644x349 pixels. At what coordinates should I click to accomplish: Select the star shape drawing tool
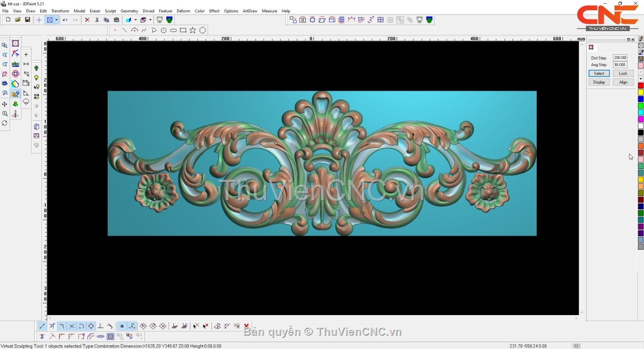coord(193,31)
